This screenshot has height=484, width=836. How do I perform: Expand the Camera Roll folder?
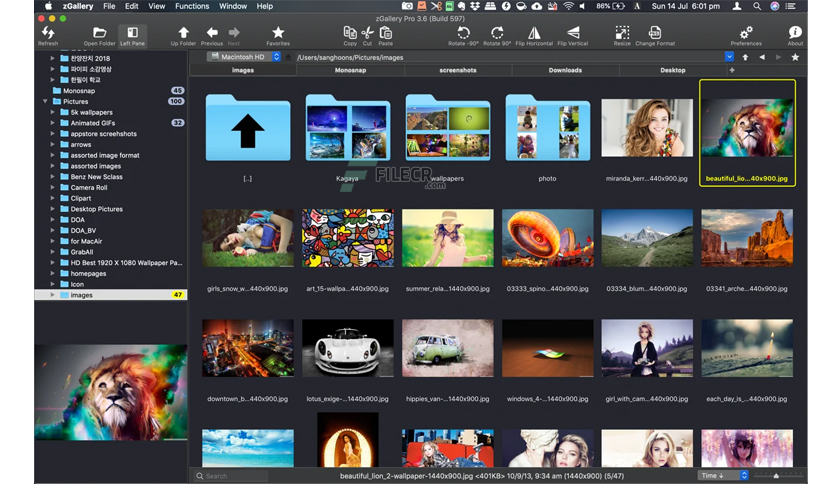point(52,187)
